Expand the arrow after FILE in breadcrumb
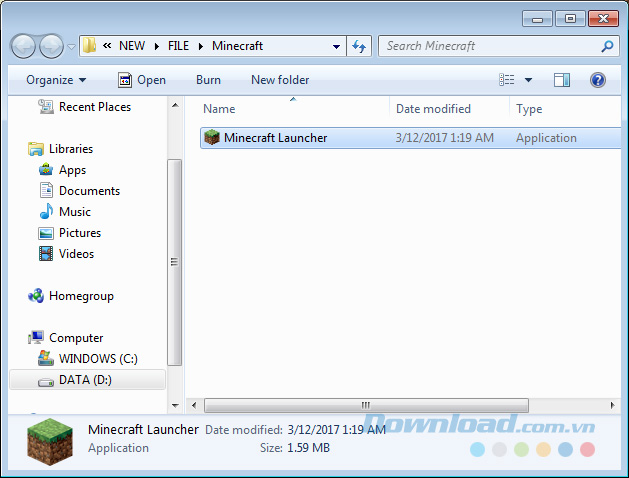Image resolution: width=629 pixels, height=478 pixels. pyautogui.click(x=201, y=46)
